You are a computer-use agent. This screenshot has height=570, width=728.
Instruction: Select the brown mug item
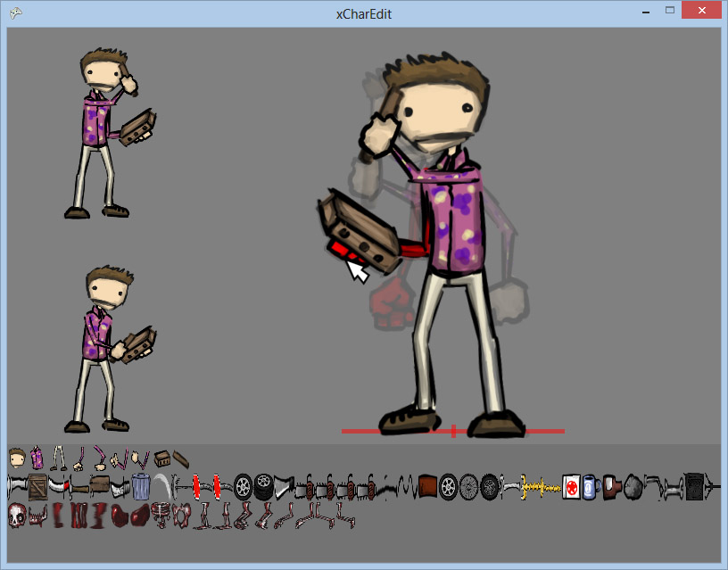pyautogui.click(x=612, y=487)
